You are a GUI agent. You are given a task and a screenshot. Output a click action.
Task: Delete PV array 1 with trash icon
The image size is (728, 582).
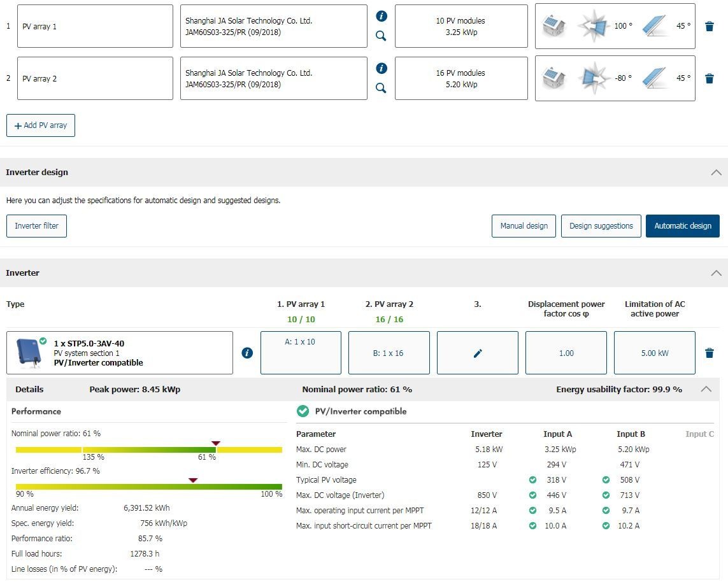(709, 27)
